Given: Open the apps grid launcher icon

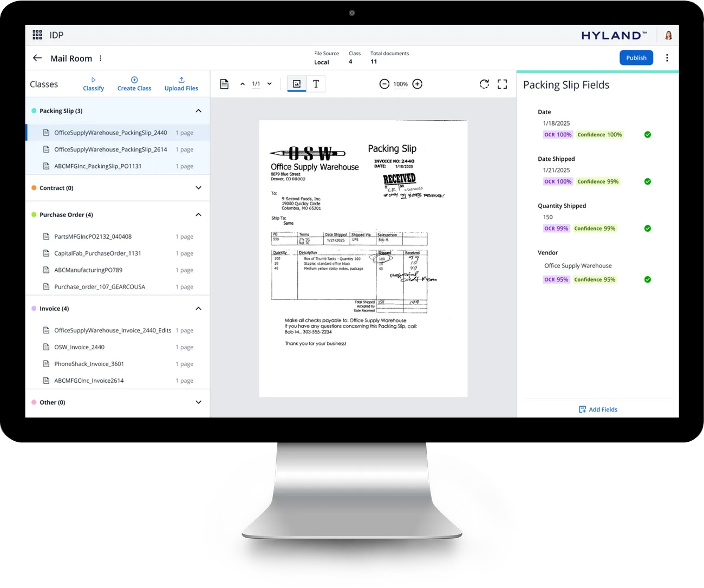Looking at the screenshot, I should pyautogui.click(x=37, y=35).
